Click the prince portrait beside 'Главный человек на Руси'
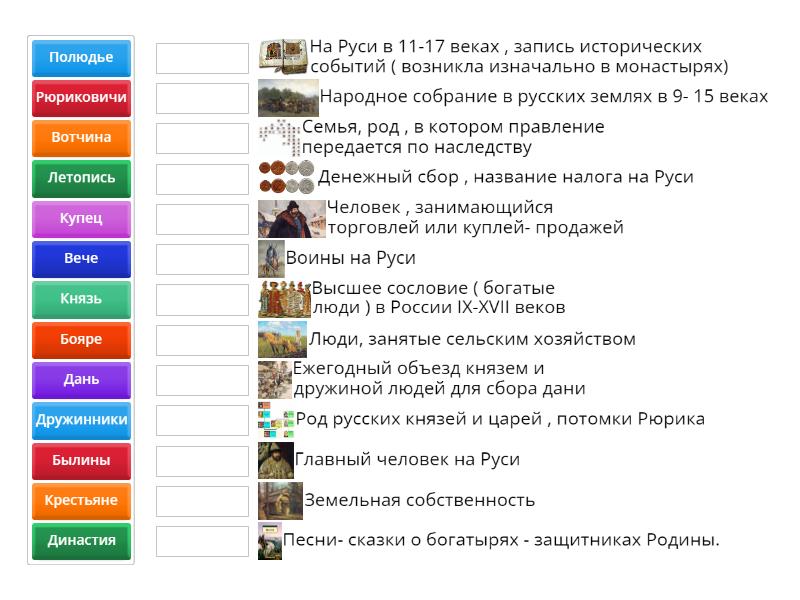The height and width of the screenshot is (600, 800). point(275,460)
